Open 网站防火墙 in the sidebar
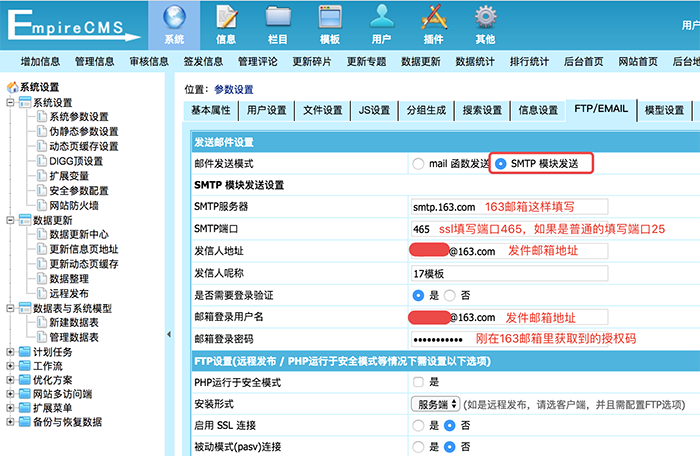 73,205
